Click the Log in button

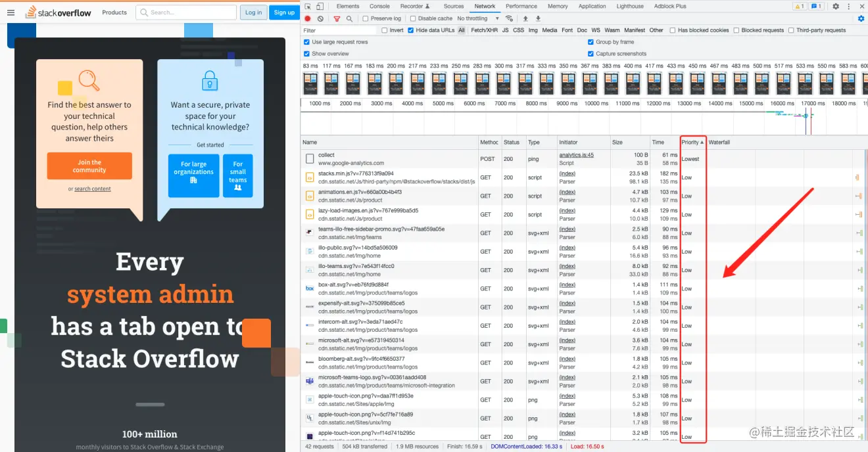click(253, 12)
